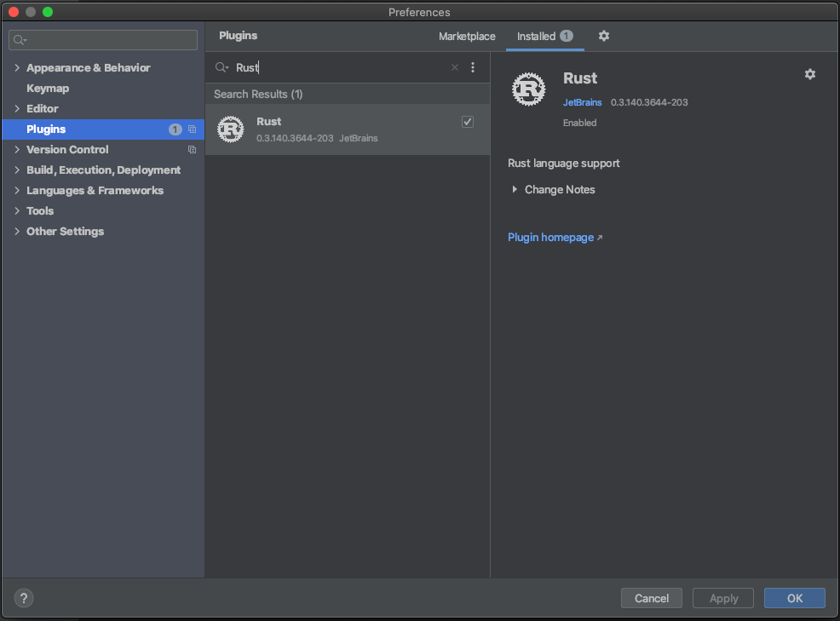Open the Plugin homepage link

point(555,237)
